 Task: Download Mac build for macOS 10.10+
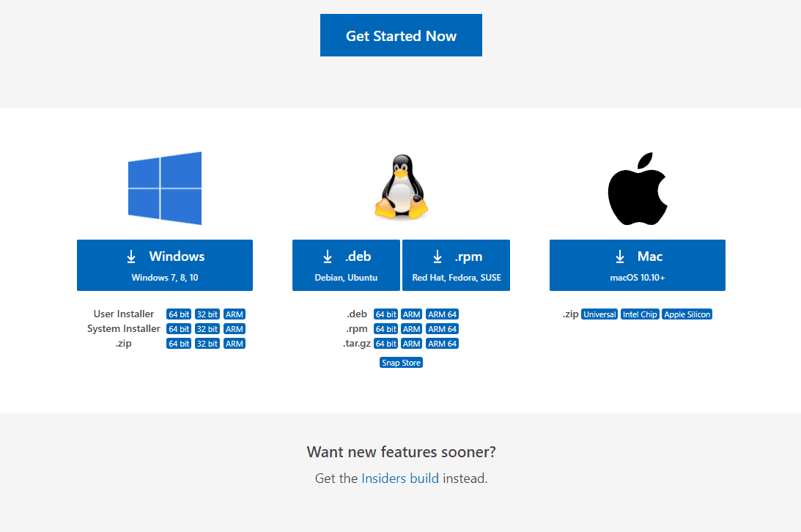click(636, 265)
